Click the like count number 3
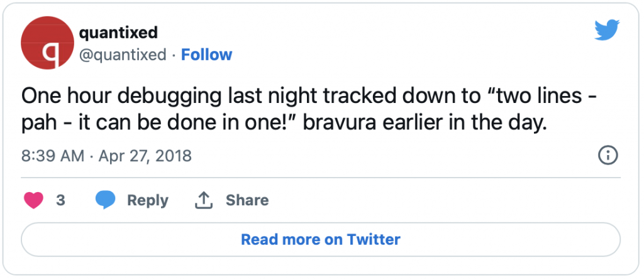The image size is (644, 280). click(60, 200)
